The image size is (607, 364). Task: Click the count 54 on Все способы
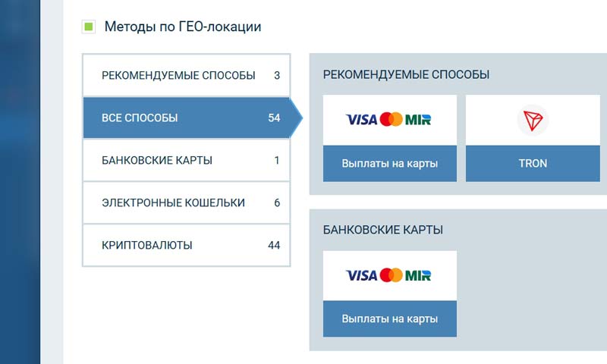[274, 118]
